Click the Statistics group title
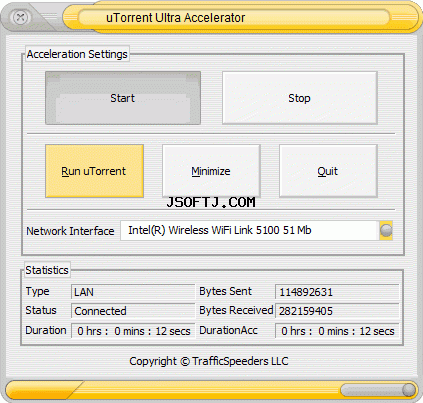Viewport: 423px width, 403px height. [x=47, y=270]
